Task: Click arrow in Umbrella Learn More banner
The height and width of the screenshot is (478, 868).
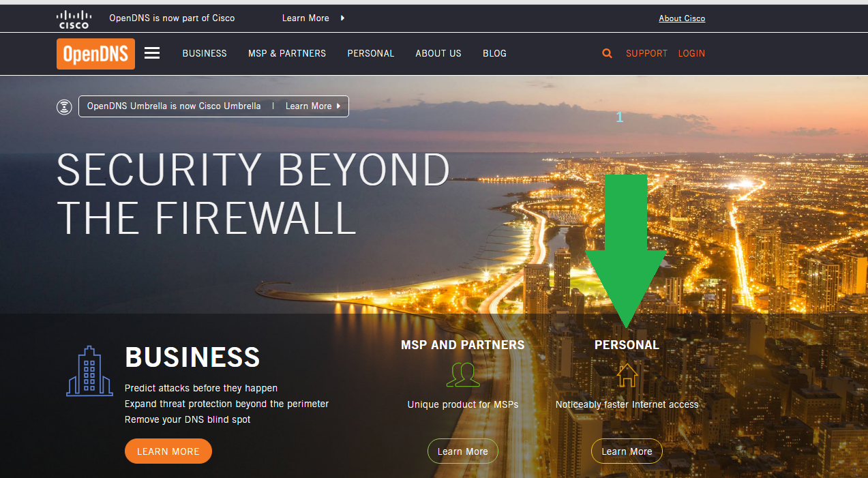Action: tap(339, 106)
